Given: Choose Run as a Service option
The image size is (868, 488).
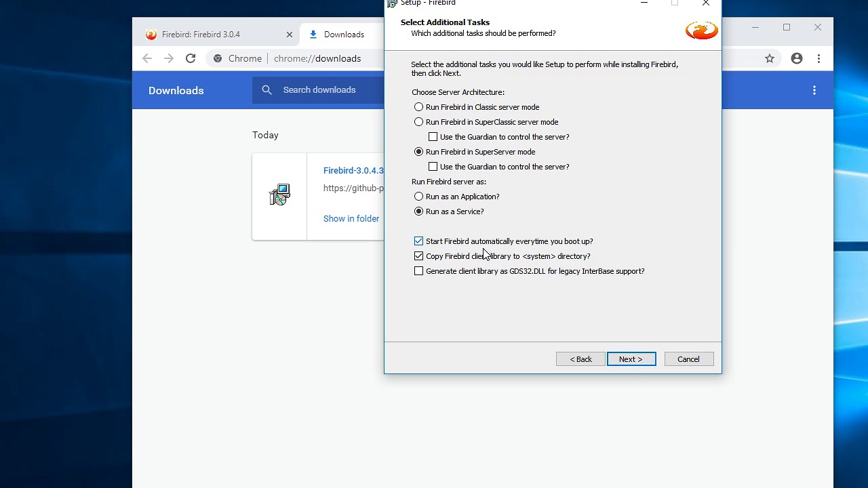Looking at the screenshot, I should pyautogui.click(x=449, y=211).
